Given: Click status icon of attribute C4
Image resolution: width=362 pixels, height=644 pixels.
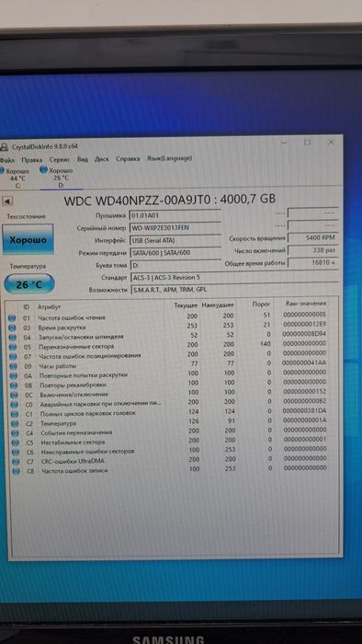Looking at the screenshot, I should pos(15,433).
